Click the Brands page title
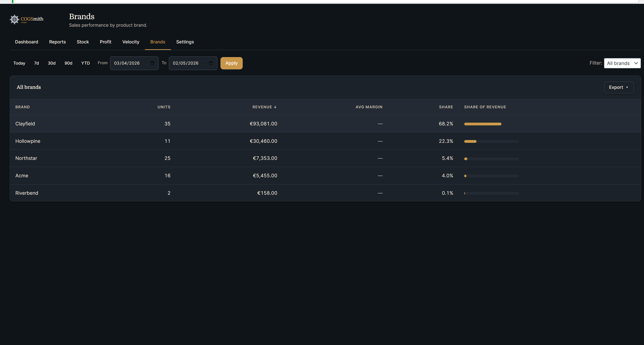The height and width of the screenshot is (345, 644). 82,16
